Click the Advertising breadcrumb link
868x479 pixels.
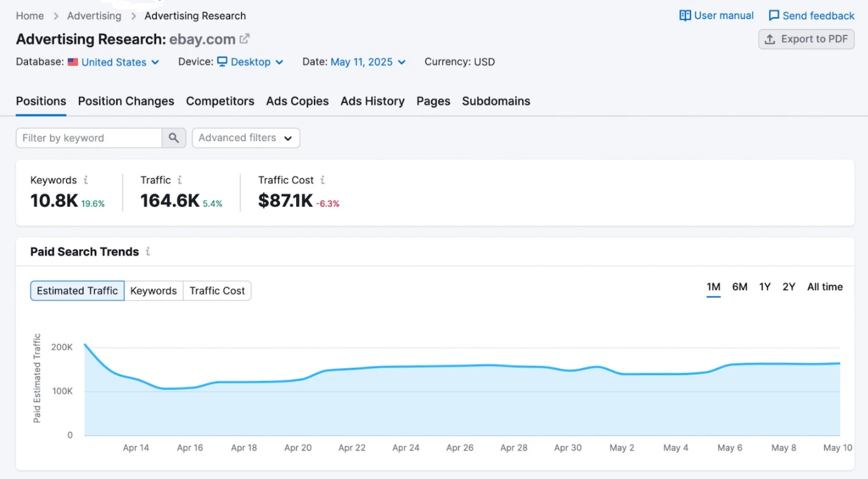pos(94,16)
